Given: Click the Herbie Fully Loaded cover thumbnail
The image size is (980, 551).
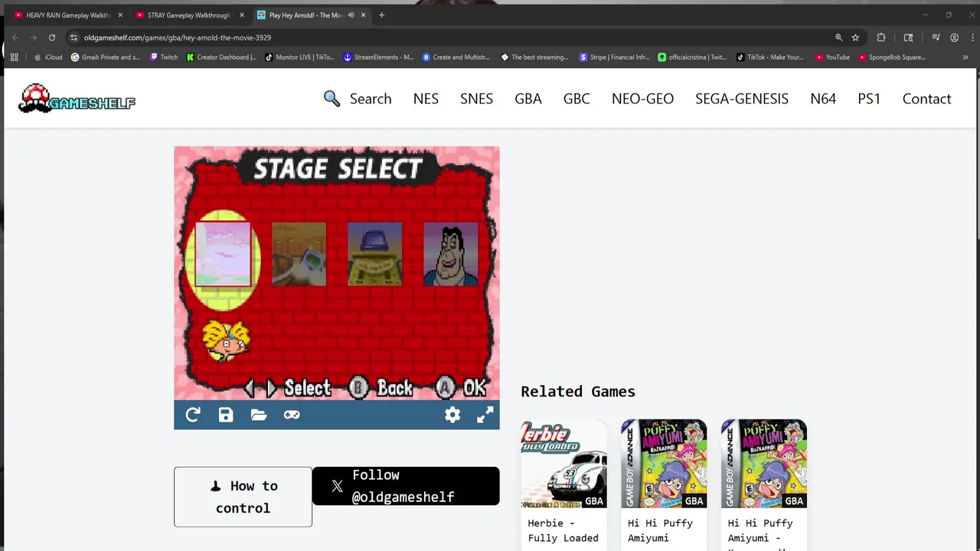Looking at the screenshot, I should 563,464.
